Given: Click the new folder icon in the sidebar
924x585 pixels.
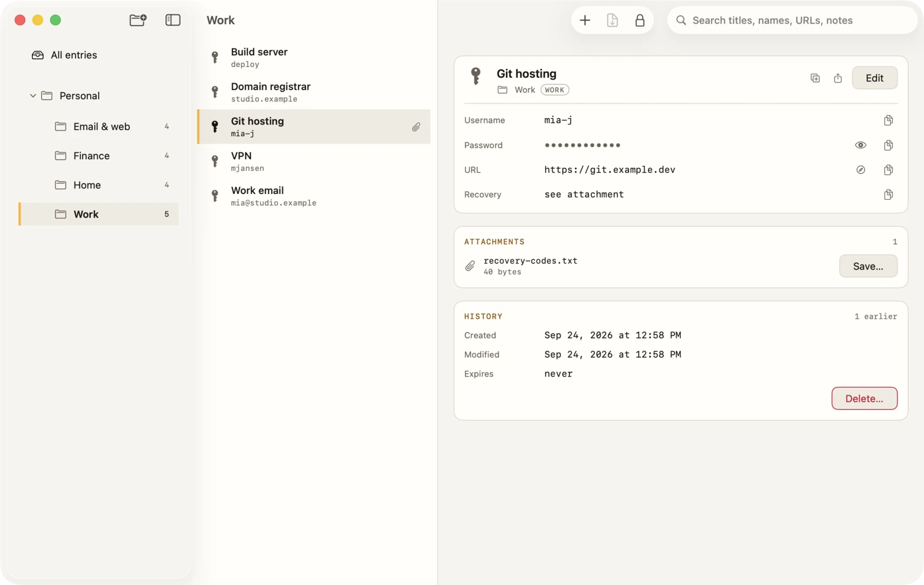Looking at the screenshot, I should pos(137,20).
